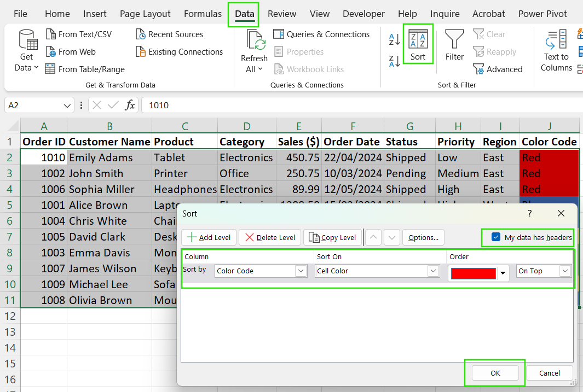Image resolution: width=583 pixels, height=392 pixels.
Task: Move sort level up
Action: pyautogui.click(x=373, y=237)
